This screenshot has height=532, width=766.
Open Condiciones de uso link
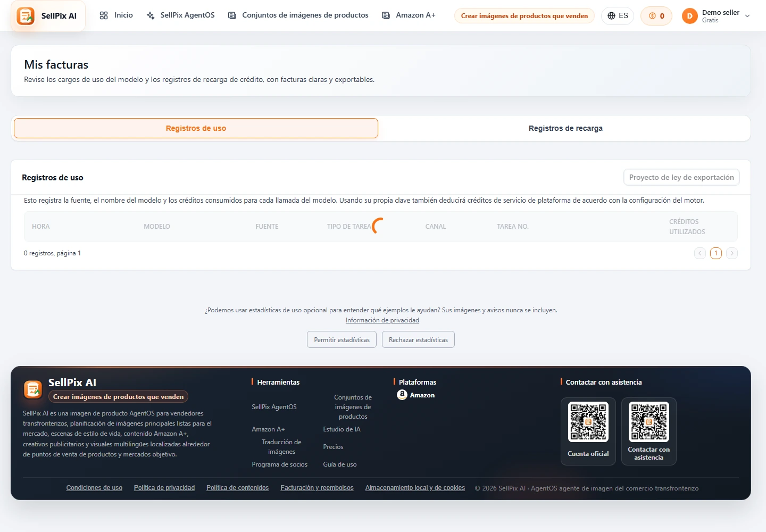coord(94,488)
